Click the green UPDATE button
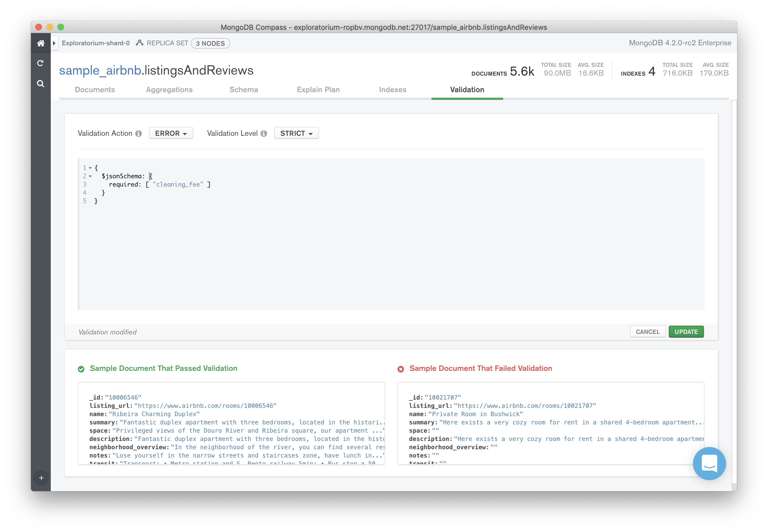The height and width of the screenshot is (532, 768). (686, 331)
